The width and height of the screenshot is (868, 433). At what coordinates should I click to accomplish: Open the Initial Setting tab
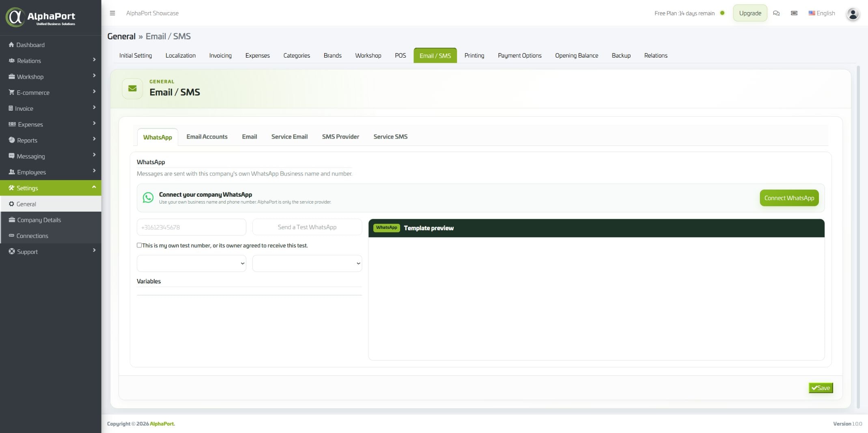(136, 56)
